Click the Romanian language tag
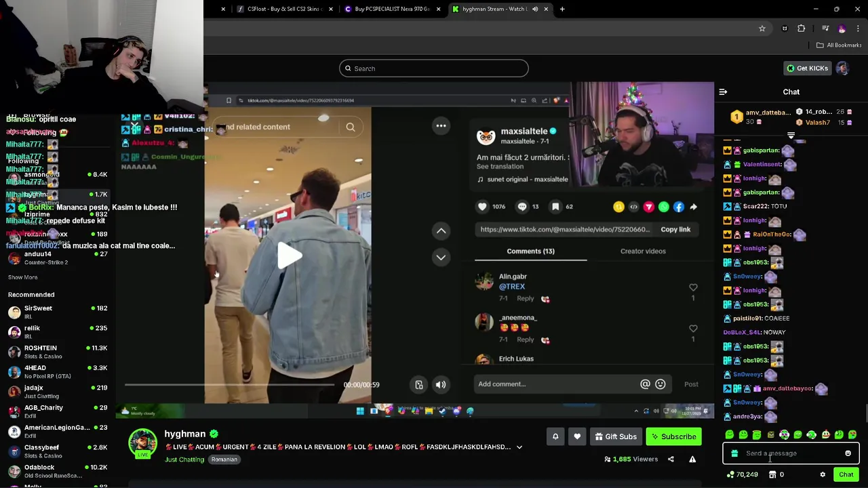This screenshot has width=868, height=488. coord(224,460)
